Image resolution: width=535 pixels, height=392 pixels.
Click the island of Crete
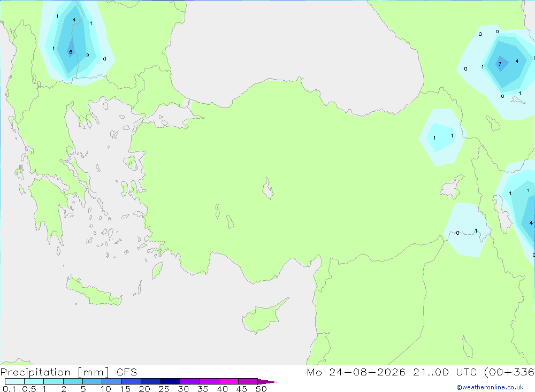pos(93,293)
